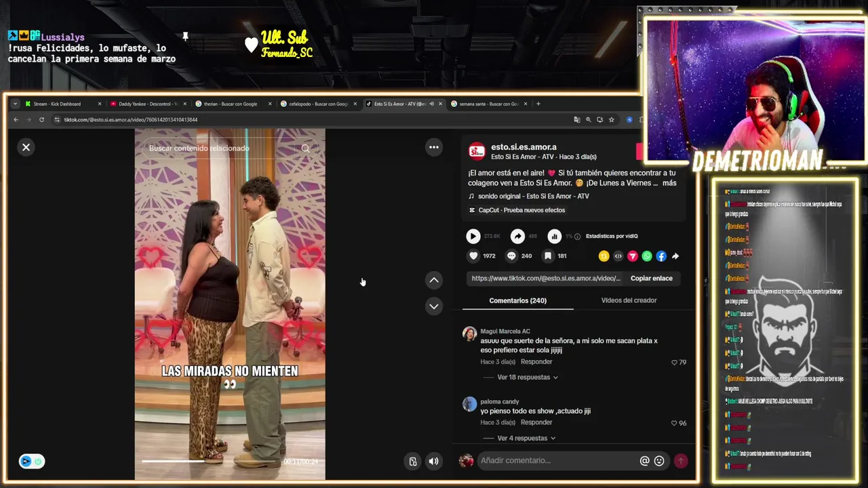Open comments via the speech bubble icon
Screen dimensions: 868x488
click(x=511, y=256)
